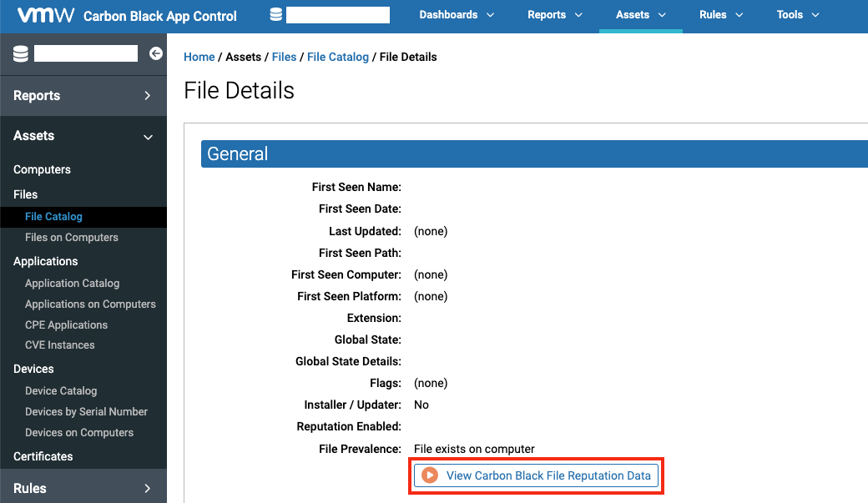The width and height of the screenshot is (868, 503).
Task: Click the 'Last Updated:' label
Action: click(365, 231)
